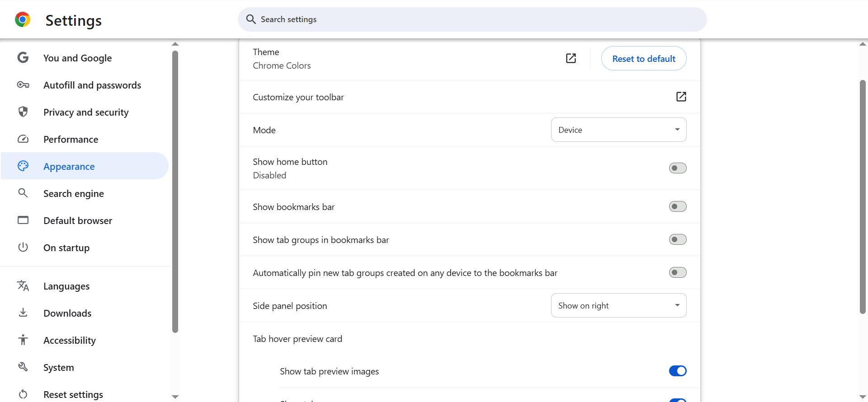
Task: Toggle Show tab groups in bookmarks bar
Action: point(677,239)
